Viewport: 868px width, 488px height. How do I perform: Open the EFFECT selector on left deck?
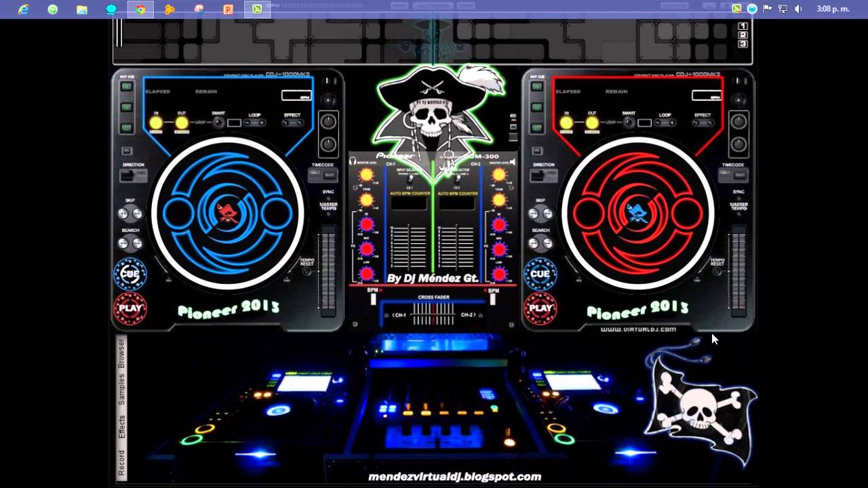(x=292, y=123)
